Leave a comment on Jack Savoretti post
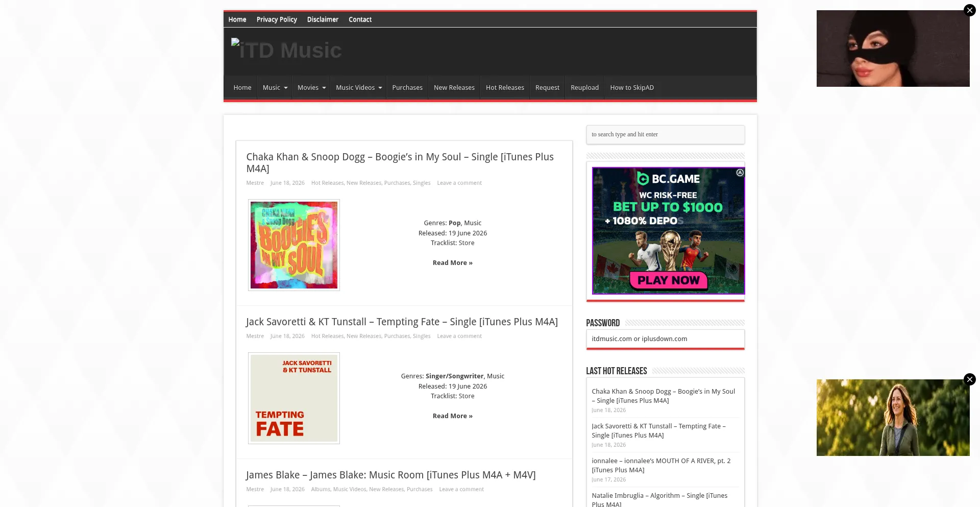This screenshot has width=980, height=507. (x=459, y=336)
